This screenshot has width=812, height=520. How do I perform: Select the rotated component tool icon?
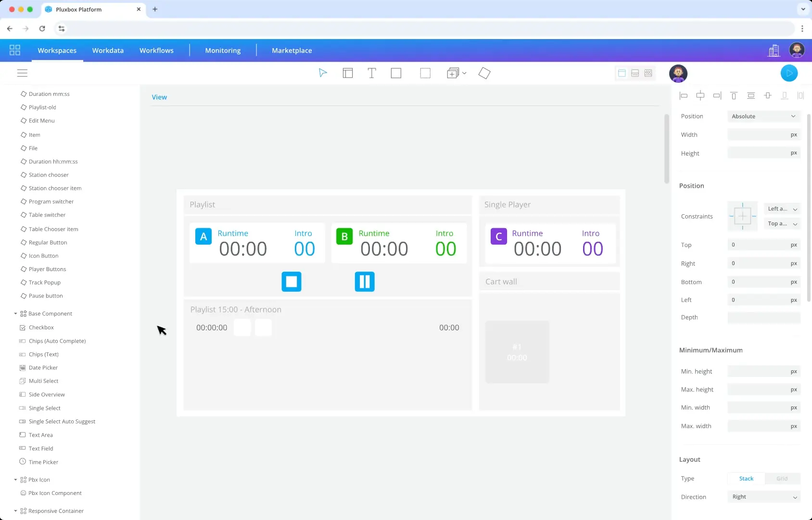tap(484, 73)
